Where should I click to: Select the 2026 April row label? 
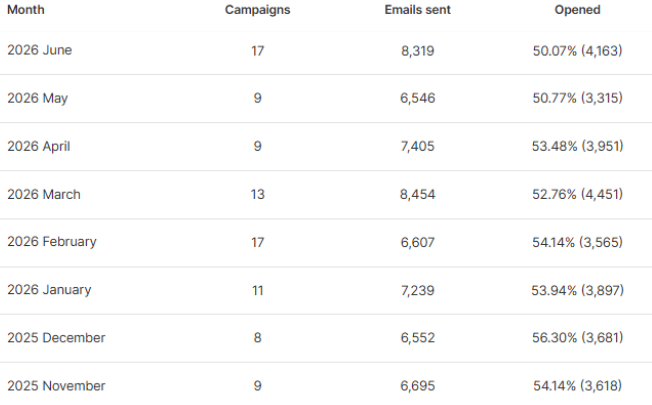[x=39, y=146]
